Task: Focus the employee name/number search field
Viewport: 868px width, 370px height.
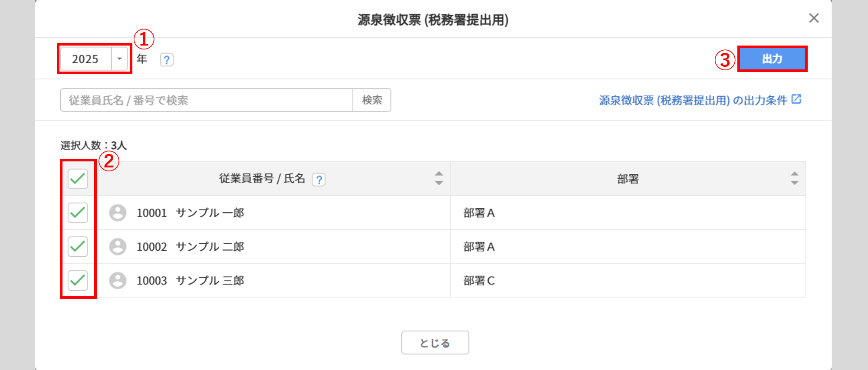Action: tap(207, 100)
